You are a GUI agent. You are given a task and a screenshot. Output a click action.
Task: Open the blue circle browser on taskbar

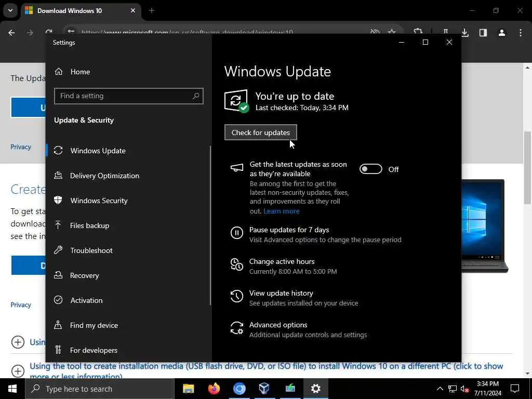click(239, 389)
